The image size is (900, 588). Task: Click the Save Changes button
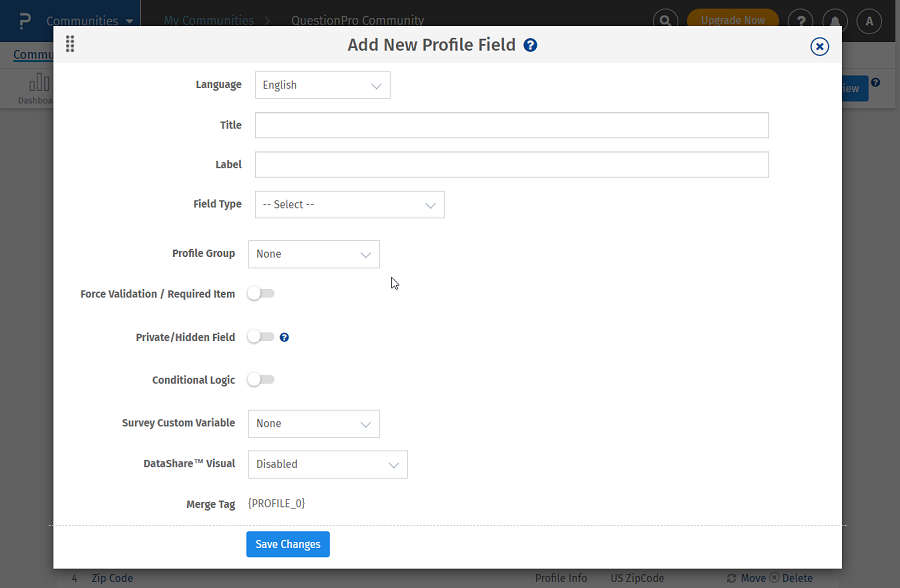[287, 544]
